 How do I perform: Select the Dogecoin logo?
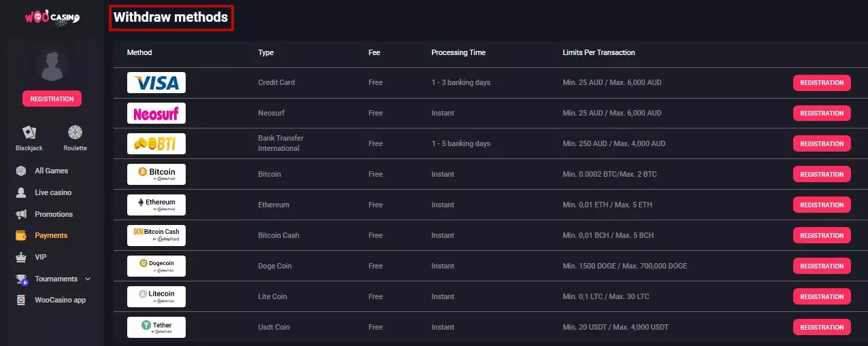click(x=156, y=266)
